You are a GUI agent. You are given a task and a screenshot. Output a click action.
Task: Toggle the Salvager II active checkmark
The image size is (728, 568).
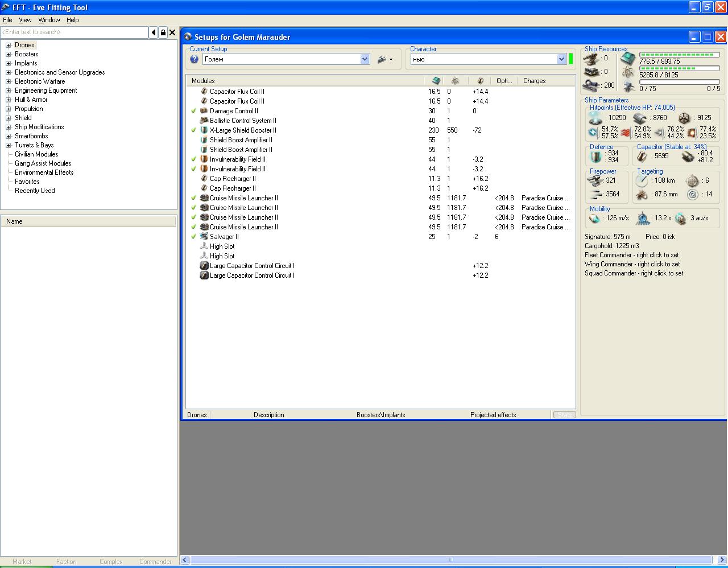[194, 237]
